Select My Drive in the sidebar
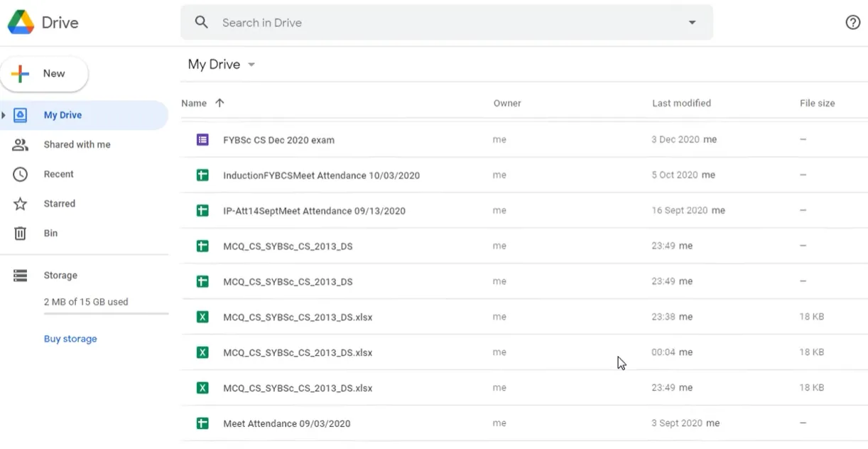The image size is (868, 449). click(63, 115)
